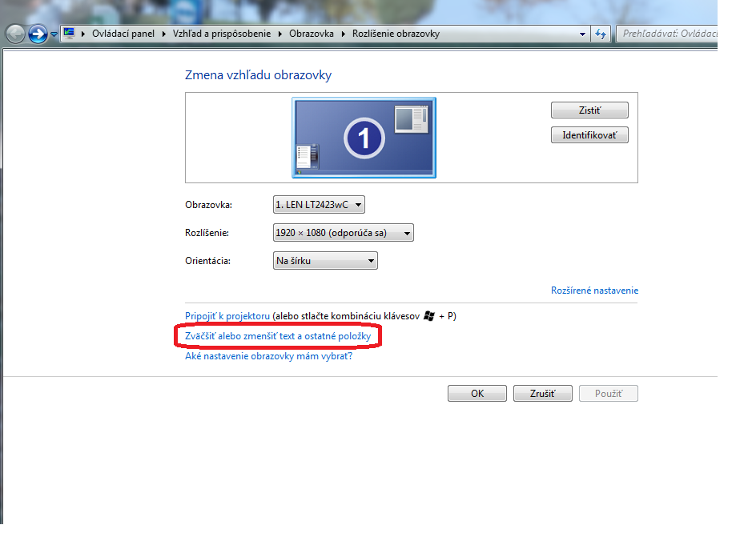Click the Použiť button

[x=609, y=394]
